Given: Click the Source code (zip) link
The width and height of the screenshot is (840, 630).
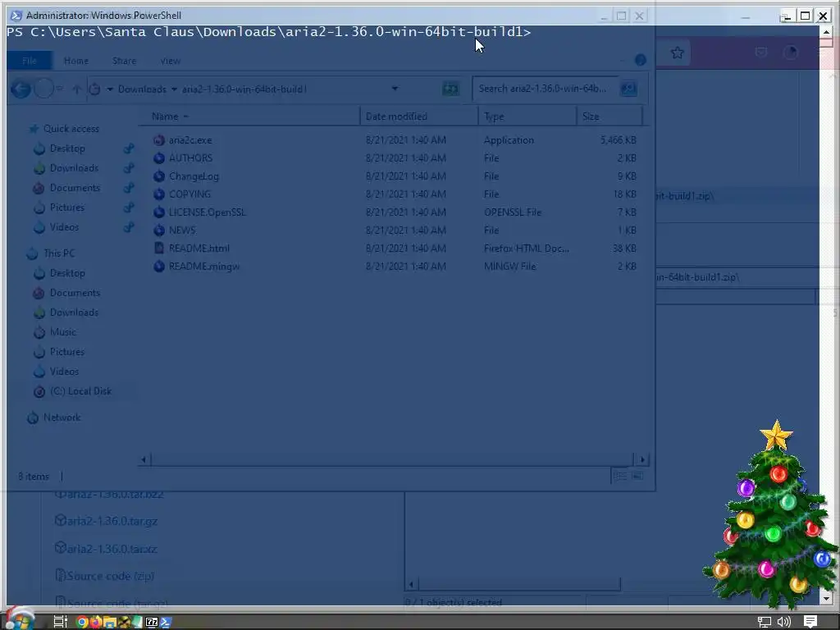Looking at the screenshot, I should [111, 576].
